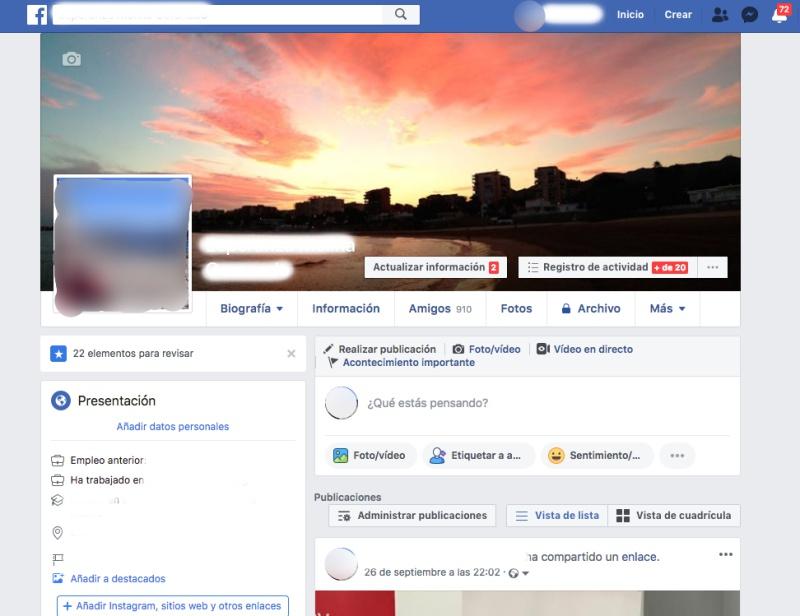Open the Messenger icon
Image resolution: width=800 pixels, height=616 pixels.
click(749, 15)
